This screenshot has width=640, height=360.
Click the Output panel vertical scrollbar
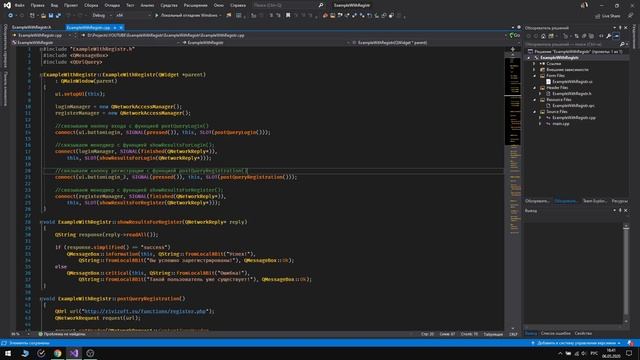(626, 273)
